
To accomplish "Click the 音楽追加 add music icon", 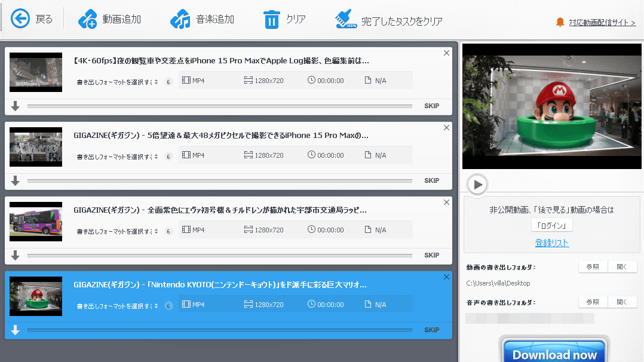I will click(180, 20).
